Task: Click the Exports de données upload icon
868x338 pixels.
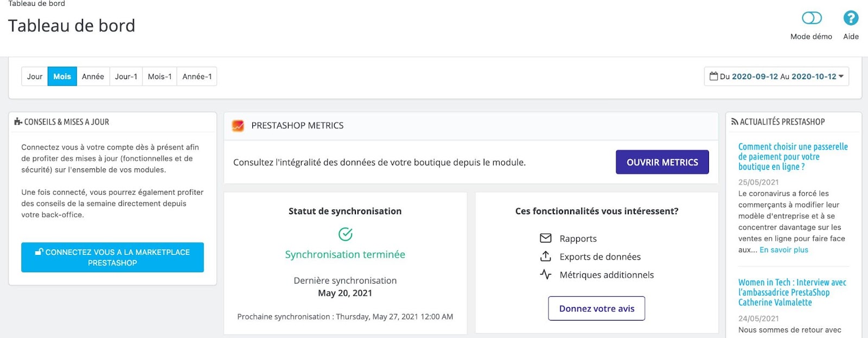Action: point(546,256)
